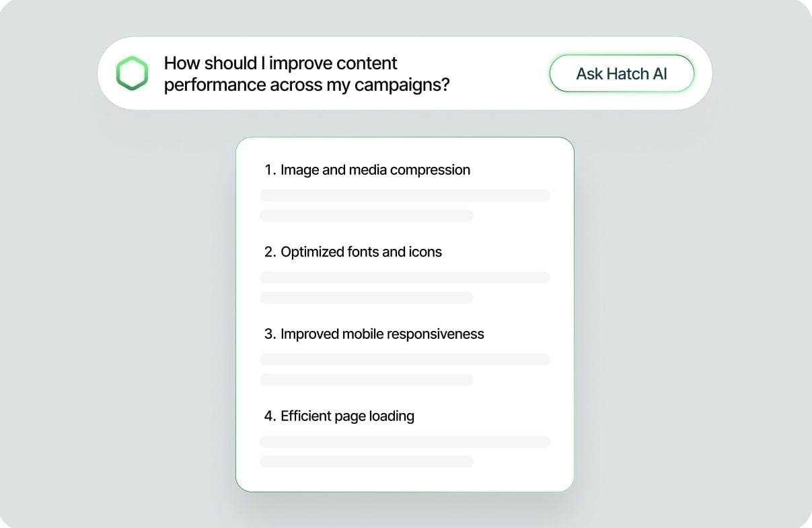Select the 'Optimized fonts and icons' heading
812x528 pixels.
click(x=361, y=252)
